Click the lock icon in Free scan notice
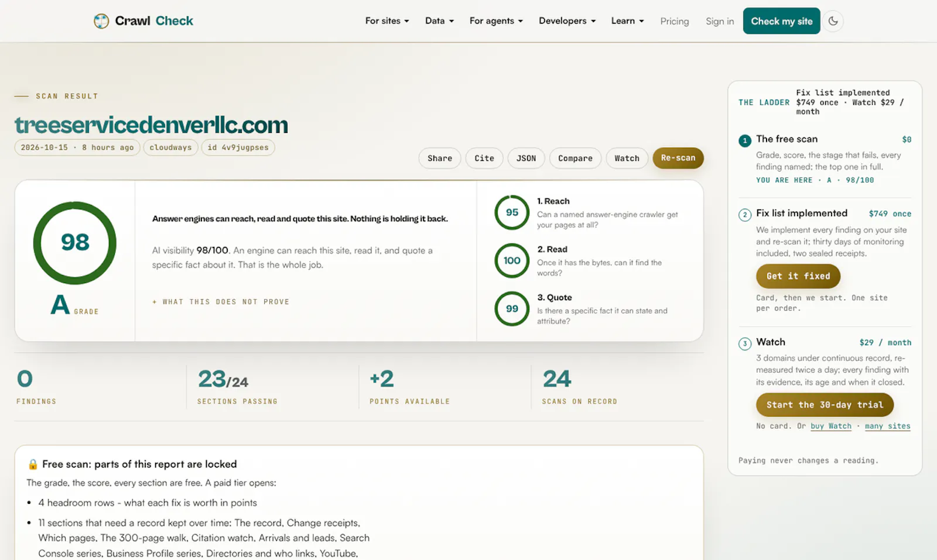 click(33, 464)
